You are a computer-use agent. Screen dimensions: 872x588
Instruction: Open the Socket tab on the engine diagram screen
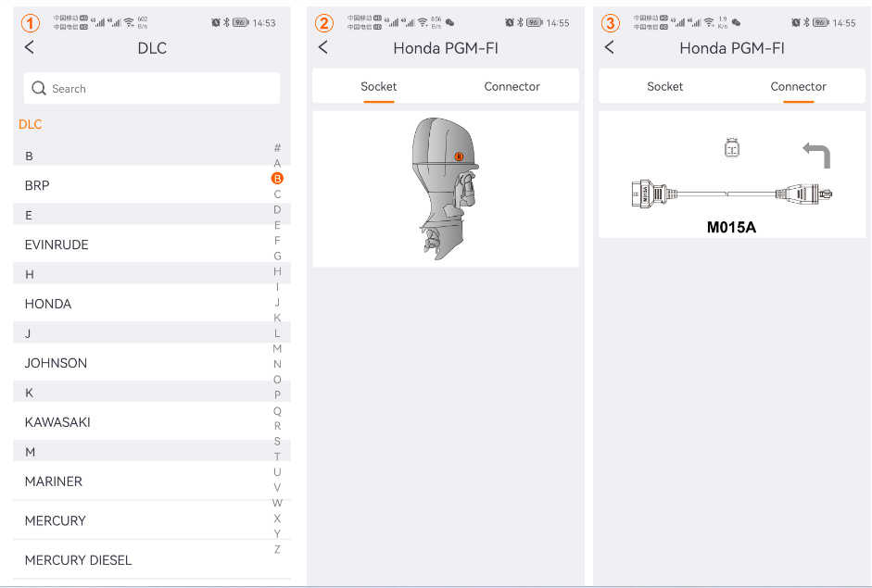[379, 86]
